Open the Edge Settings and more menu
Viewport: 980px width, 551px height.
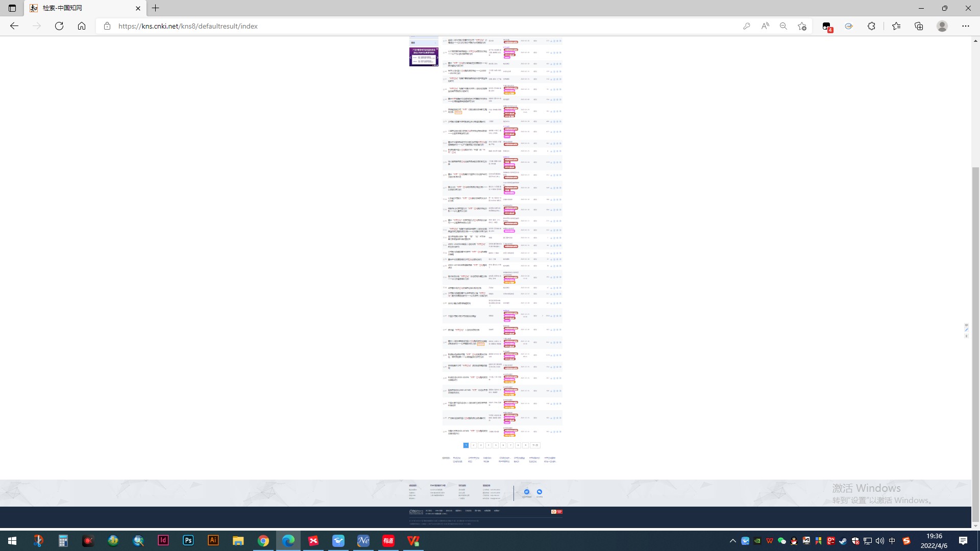[965, 26]
